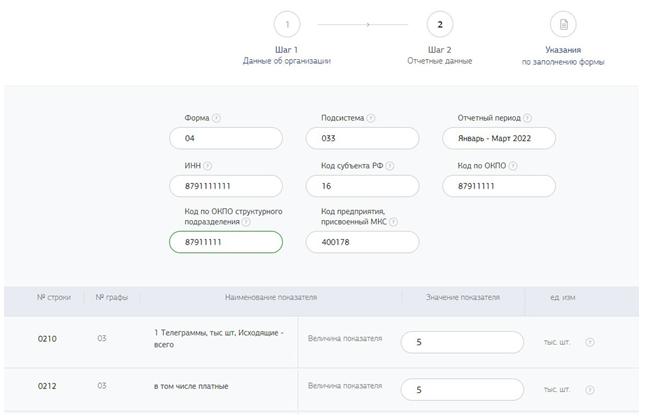Click unit help icon in row 0212
The width and height of the screenshot is (647, 416).
click(590, 390)
